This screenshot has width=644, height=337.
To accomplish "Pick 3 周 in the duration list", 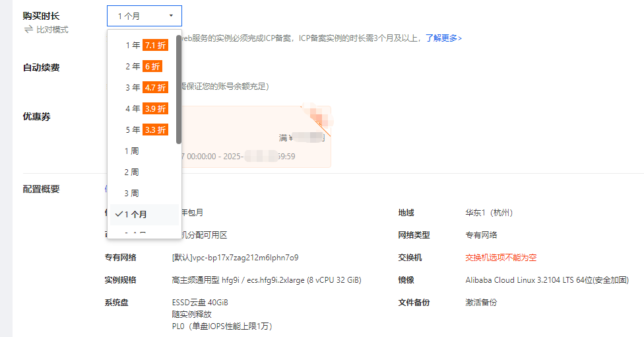I will pos(132,193).
